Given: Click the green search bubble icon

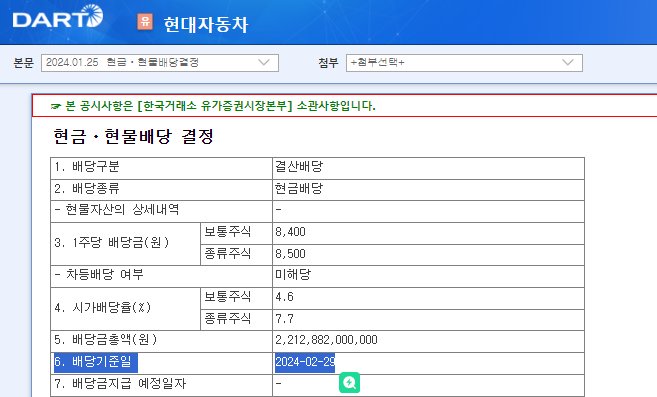Looking at the screenshot, I should 349,382.
